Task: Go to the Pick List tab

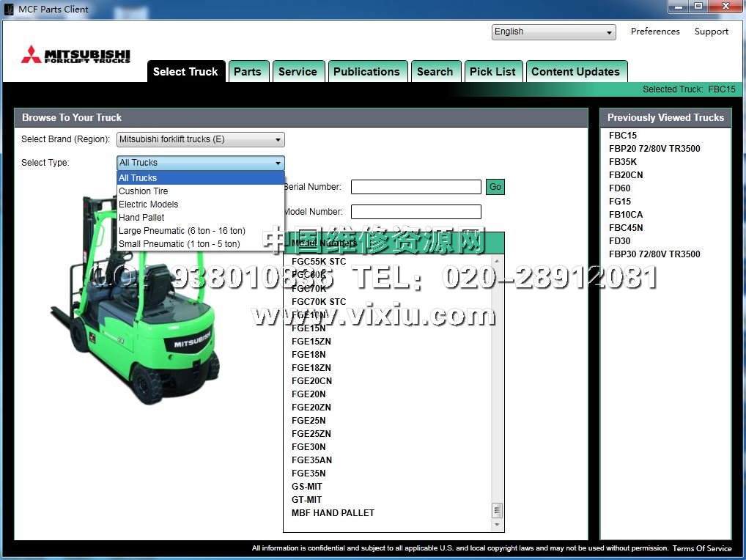Action: click(492, 72)
